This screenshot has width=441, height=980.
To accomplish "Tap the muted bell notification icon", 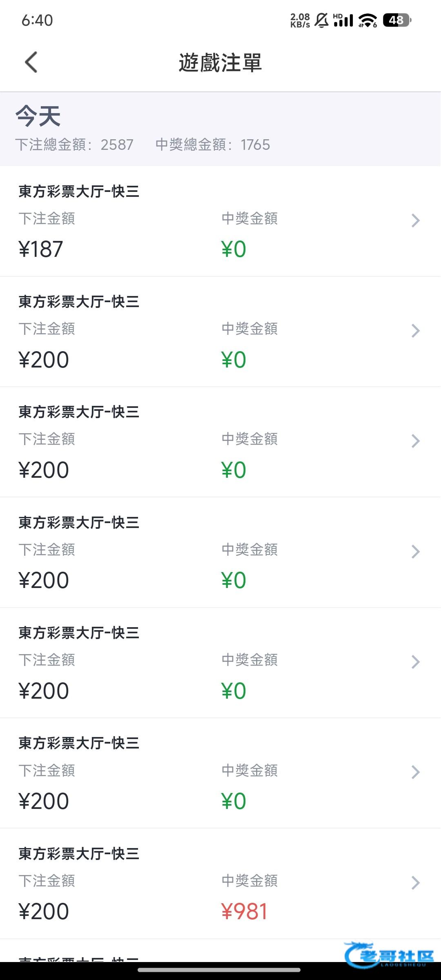I will tap(322, 20).
